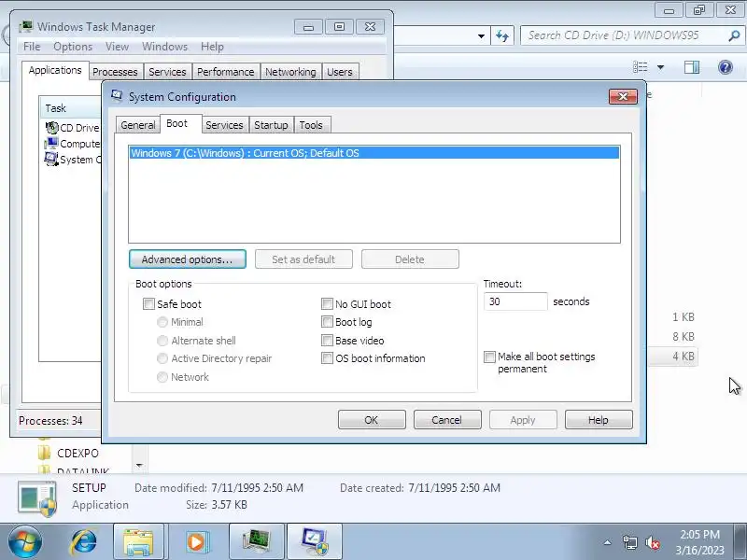Switch to Task Manager taskbar icon
747x560 pixels.
[257, 542]
